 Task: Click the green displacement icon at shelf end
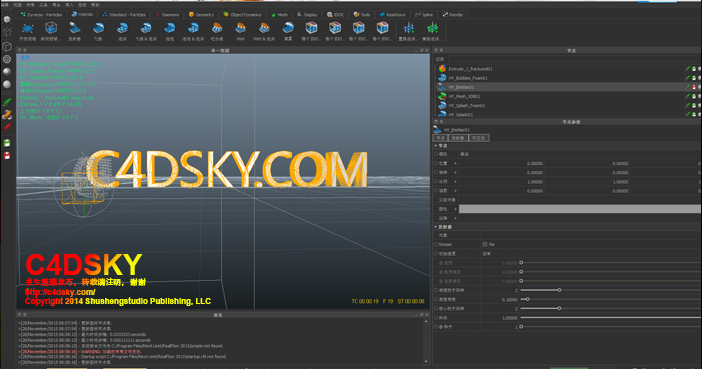432,28
